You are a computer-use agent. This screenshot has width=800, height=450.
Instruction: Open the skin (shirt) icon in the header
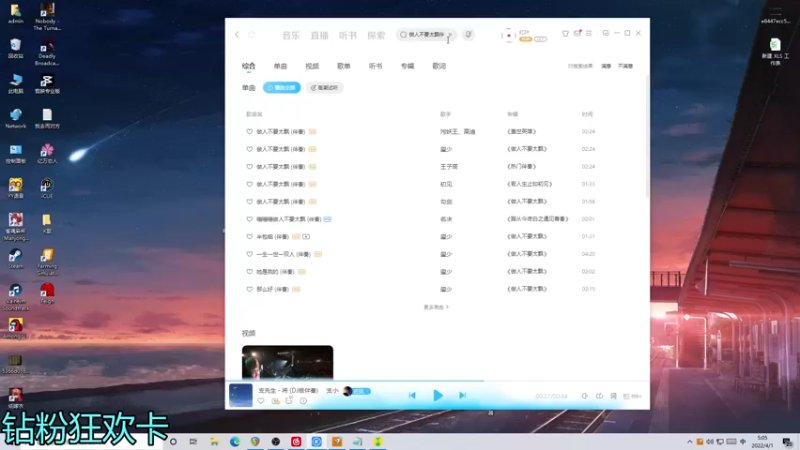565,33
